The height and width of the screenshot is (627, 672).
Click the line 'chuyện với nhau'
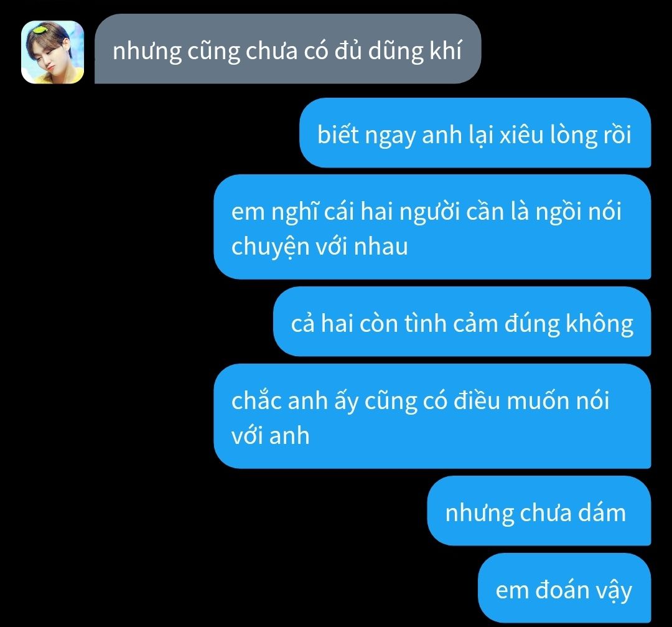[319, 247]
